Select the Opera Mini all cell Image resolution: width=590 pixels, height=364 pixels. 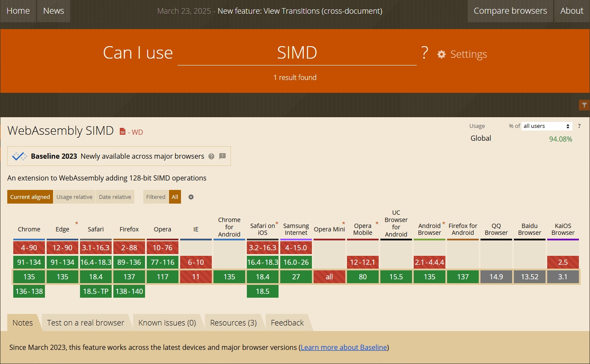pos(329,277)
